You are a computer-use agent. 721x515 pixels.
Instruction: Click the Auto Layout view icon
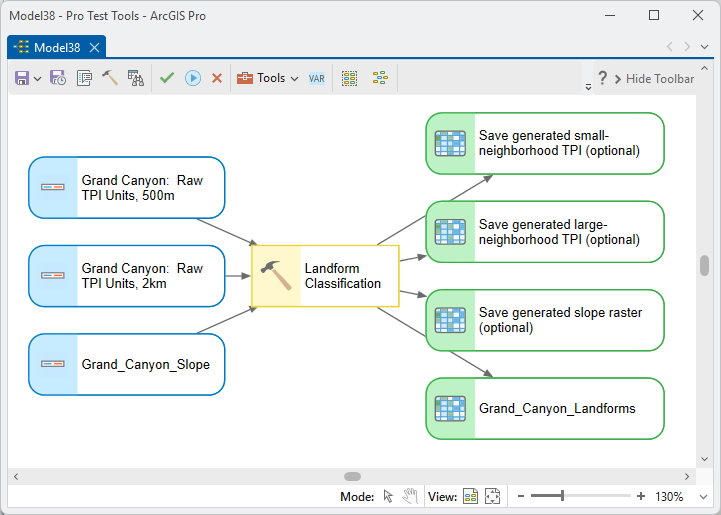[x=470, y=497]
